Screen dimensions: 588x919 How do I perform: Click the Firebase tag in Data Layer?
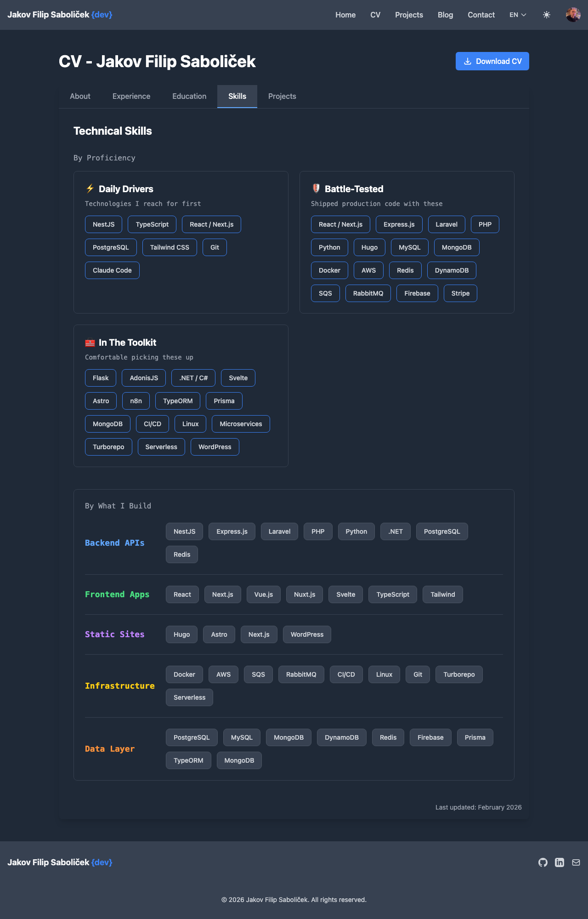430,737
